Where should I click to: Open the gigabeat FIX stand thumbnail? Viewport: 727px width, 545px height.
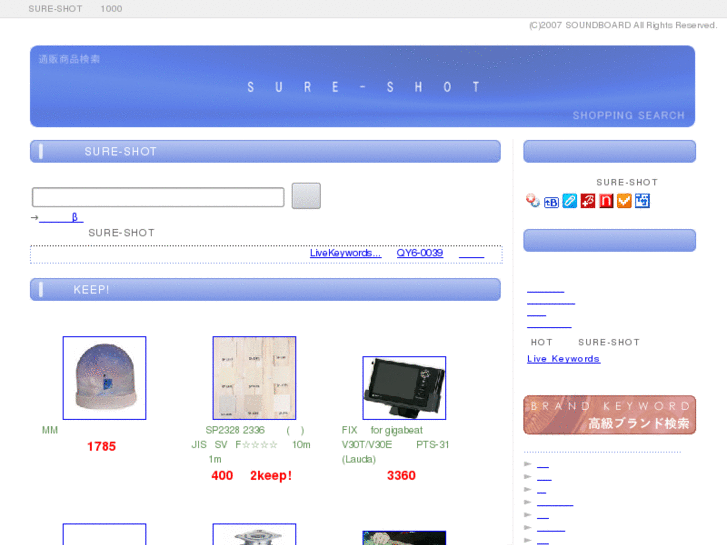pos(404,388)
